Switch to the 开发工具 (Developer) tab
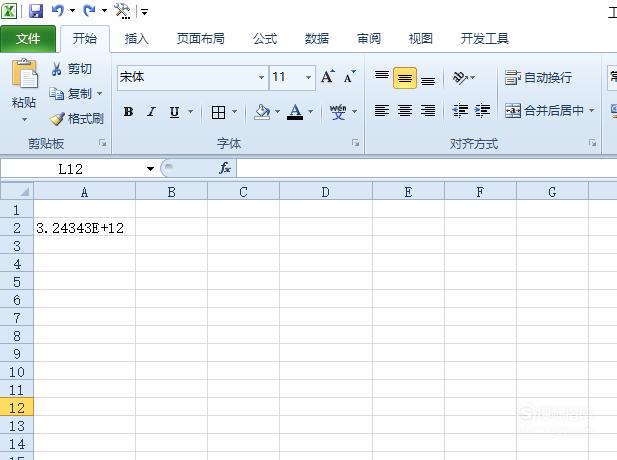Screen dimensions: 617x460 pyautogui.click(x=485, y=39)
